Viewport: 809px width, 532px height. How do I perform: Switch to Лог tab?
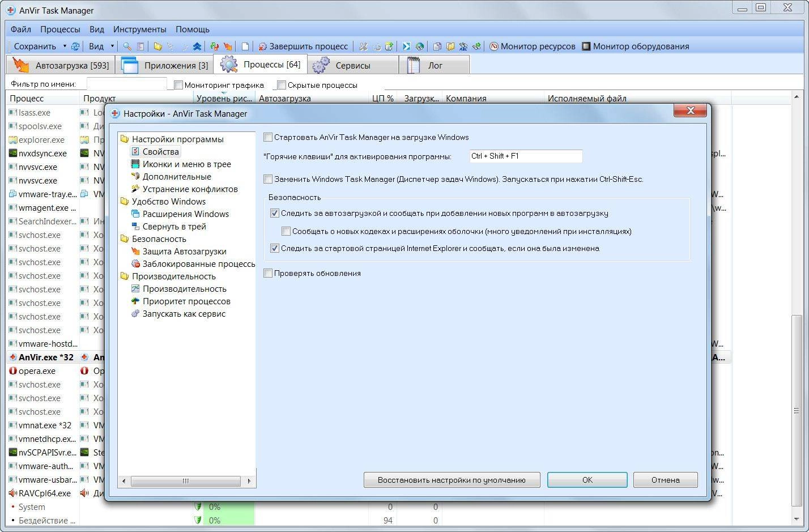coord(435,65)
